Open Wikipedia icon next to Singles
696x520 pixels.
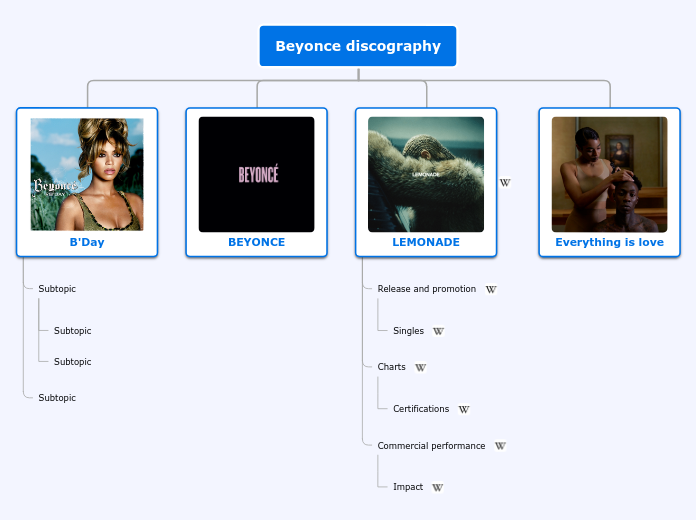tap(439, 331)
